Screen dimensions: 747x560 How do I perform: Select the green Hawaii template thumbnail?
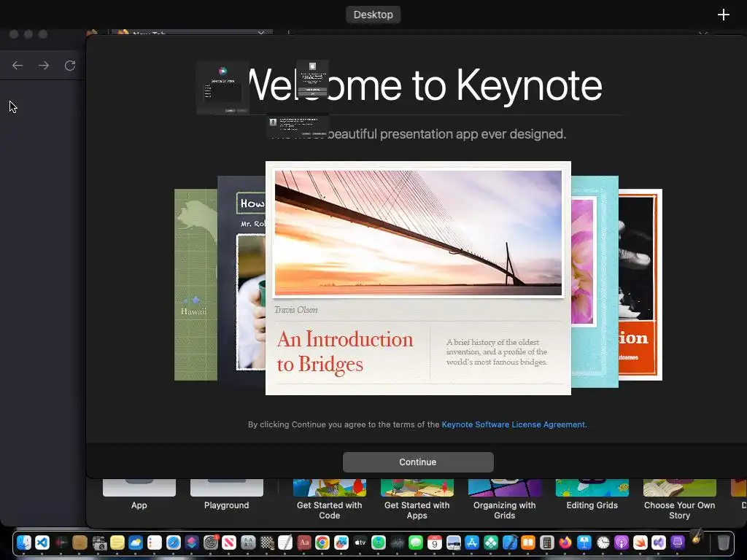click(196, 285)
